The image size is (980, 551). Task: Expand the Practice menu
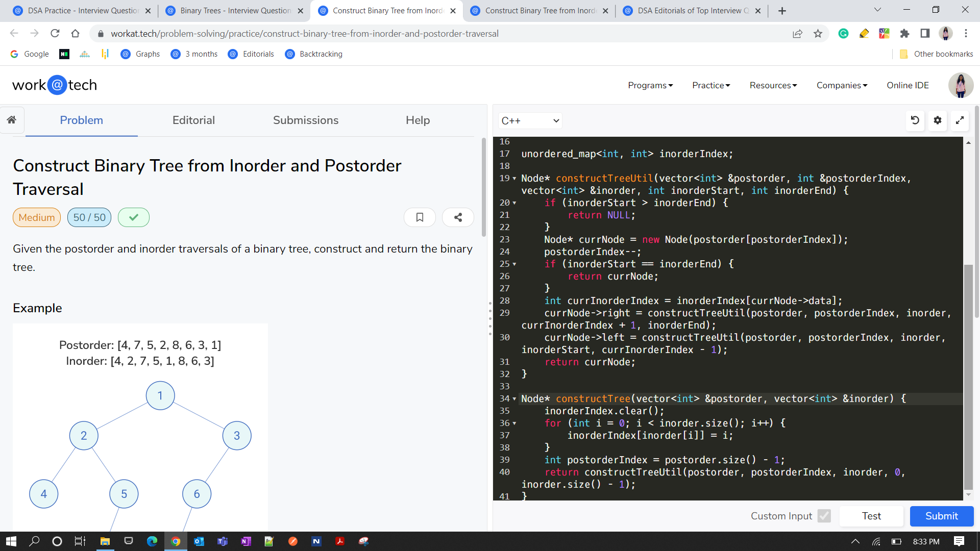point(711,85)
